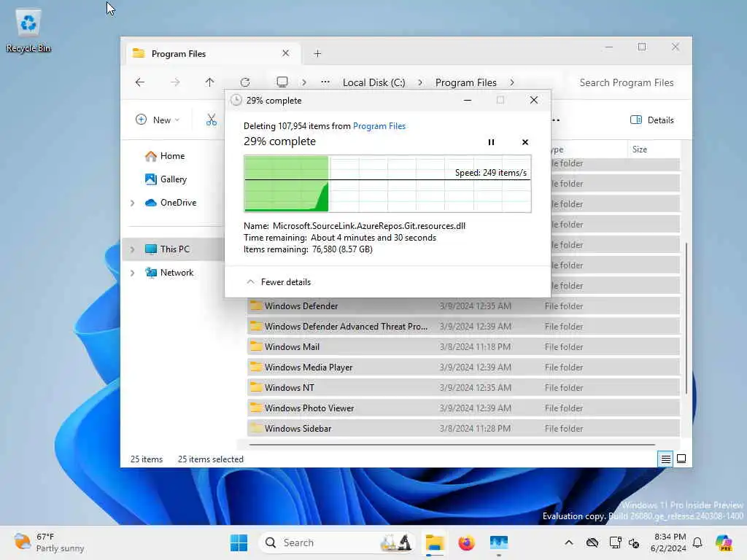
Task: Open the performance monitor taskbar app
Action: point(499,542)
